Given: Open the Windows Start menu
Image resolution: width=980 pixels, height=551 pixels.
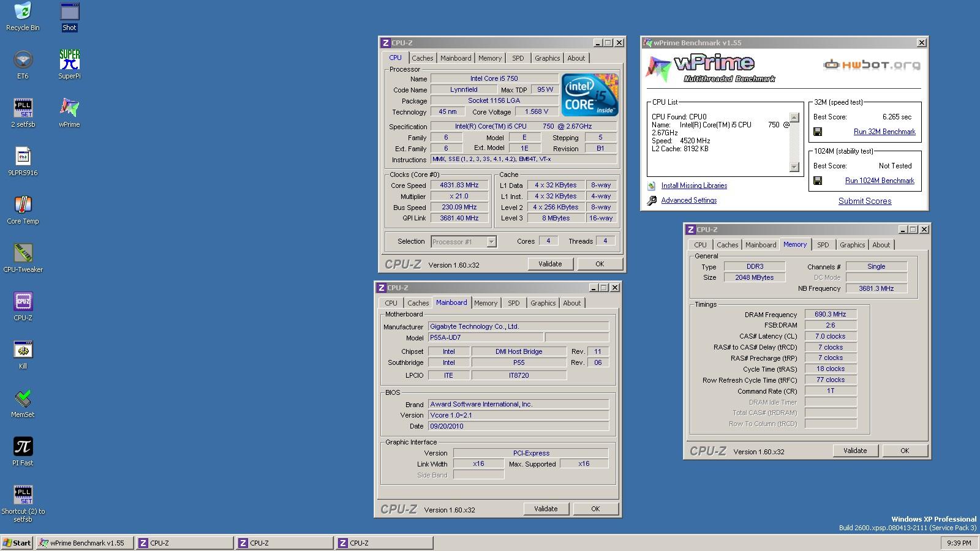Looking at the screenshot, I should click(x=17, y=543).
